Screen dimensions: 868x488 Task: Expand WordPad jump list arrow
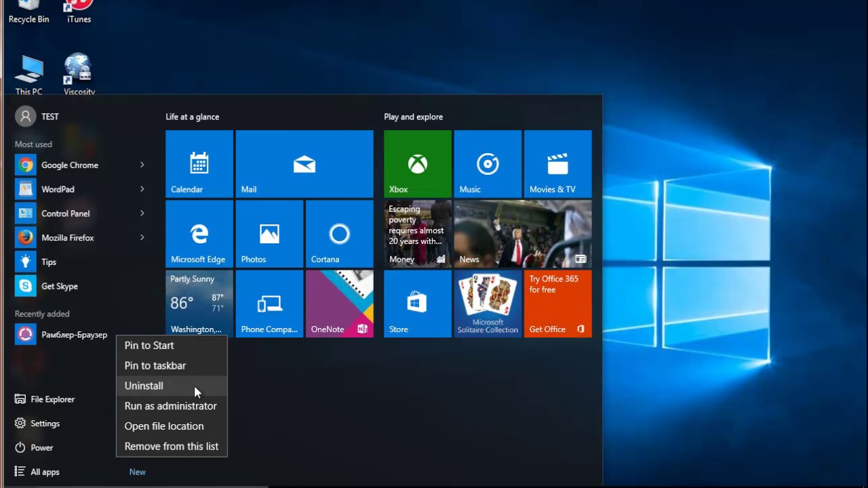pos(142,189)
